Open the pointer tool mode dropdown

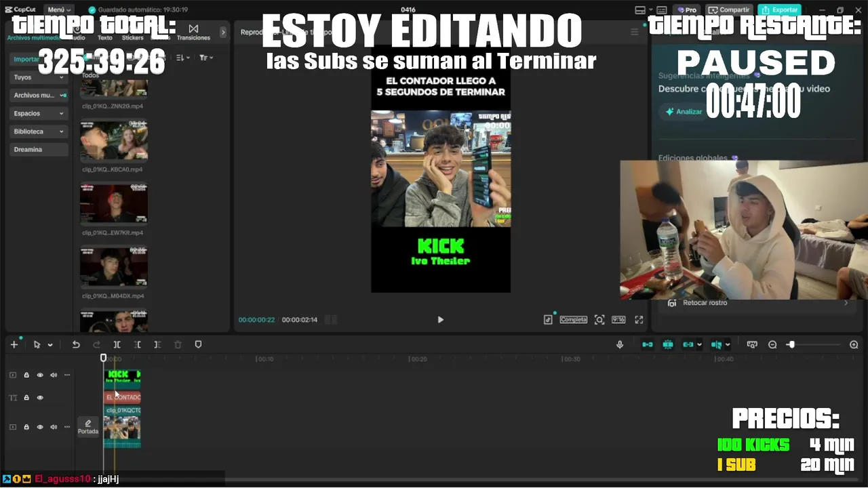[50, 345]
